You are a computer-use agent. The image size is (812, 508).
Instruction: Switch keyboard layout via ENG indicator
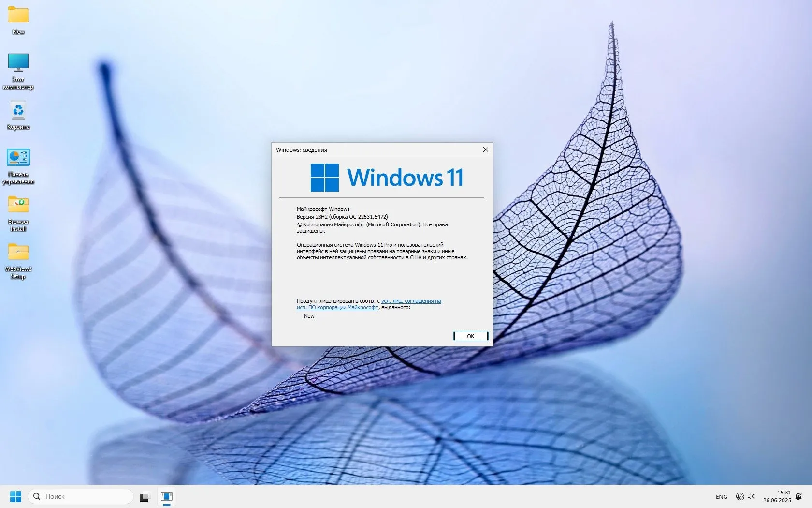coord(721,496)
